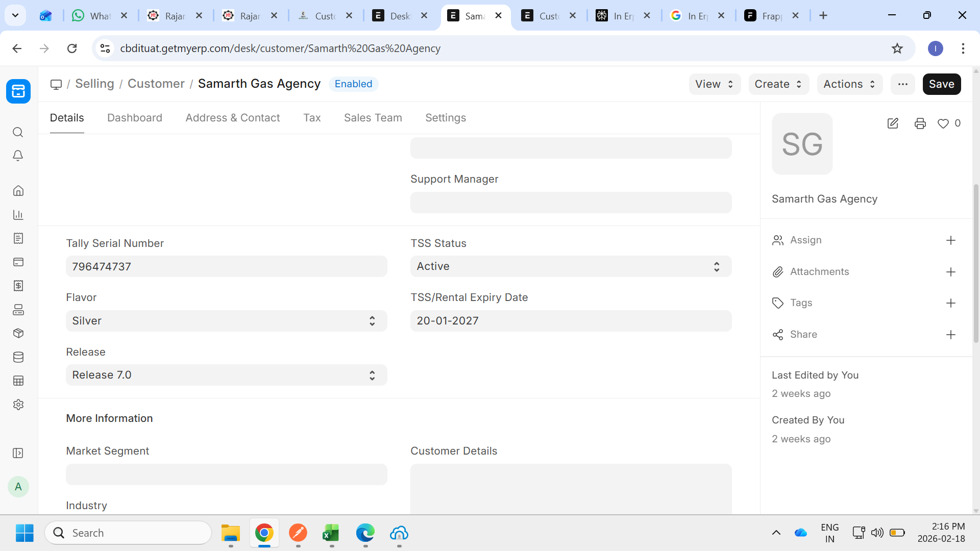The image size is (980, 551).
Task: Click the Windows Start button
Action: click(24, 533)
